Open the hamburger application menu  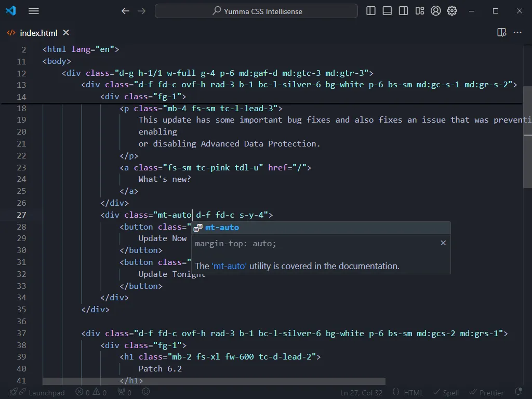(34, 11)
